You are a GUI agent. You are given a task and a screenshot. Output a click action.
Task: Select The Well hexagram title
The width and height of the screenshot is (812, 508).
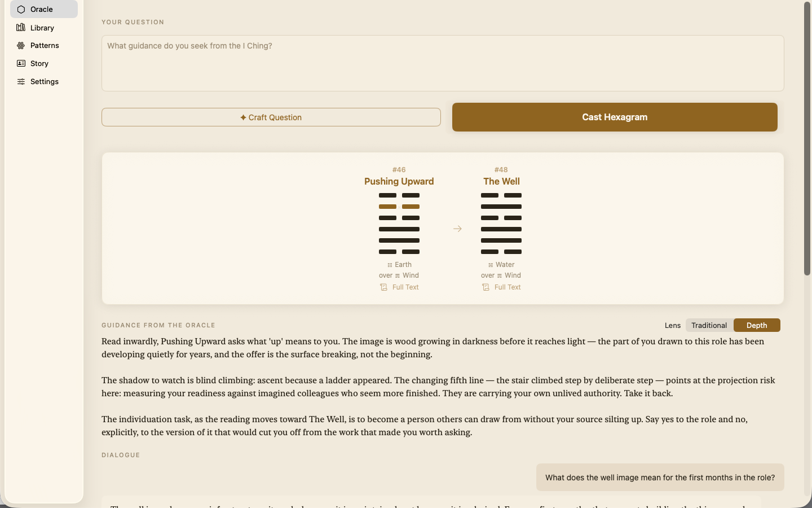[x=501, y=181]
